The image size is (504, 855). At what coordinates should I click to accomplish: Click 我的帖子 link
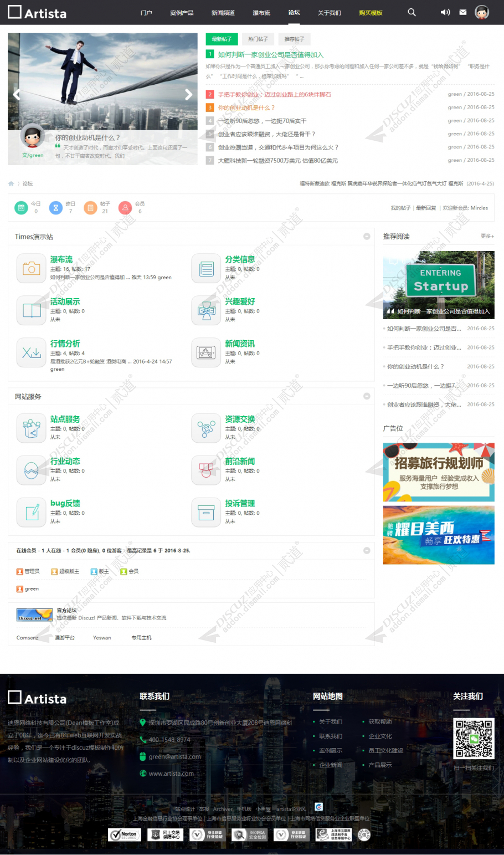[x=400, y=208]
